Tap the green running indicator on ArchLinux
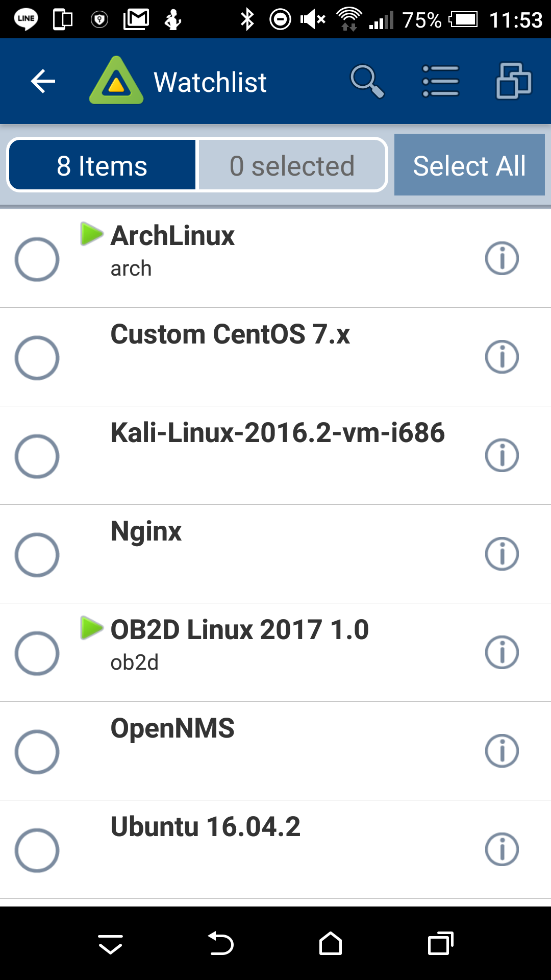The image size is (551, 980). click(x=92, y=234)
